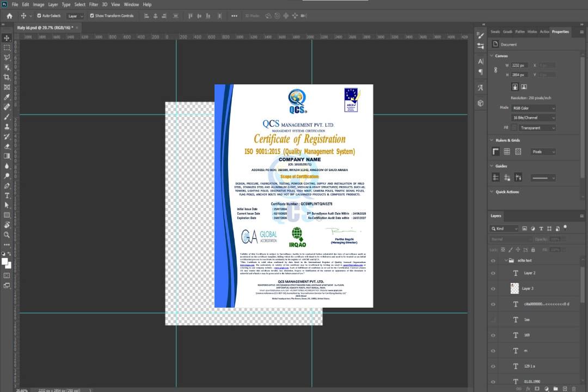
Task: Select the Dodge tool
Action: (7, 175)
